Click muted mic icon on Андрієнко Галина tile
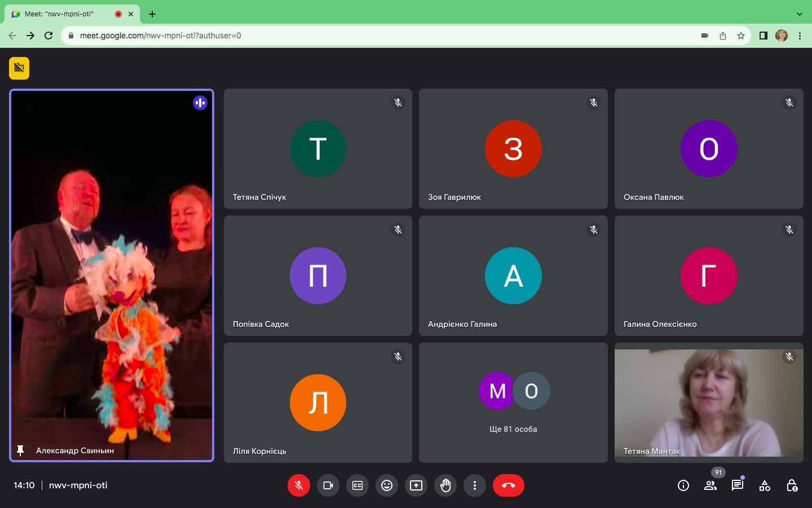This screenshot has width=812, height=508. [x=594, y=230]
